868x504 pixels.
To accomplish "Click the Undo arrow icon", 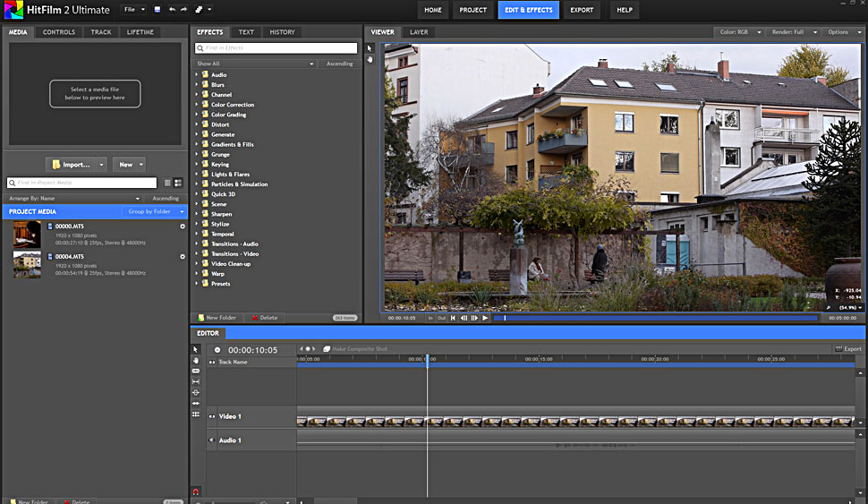I will (172, 10).
